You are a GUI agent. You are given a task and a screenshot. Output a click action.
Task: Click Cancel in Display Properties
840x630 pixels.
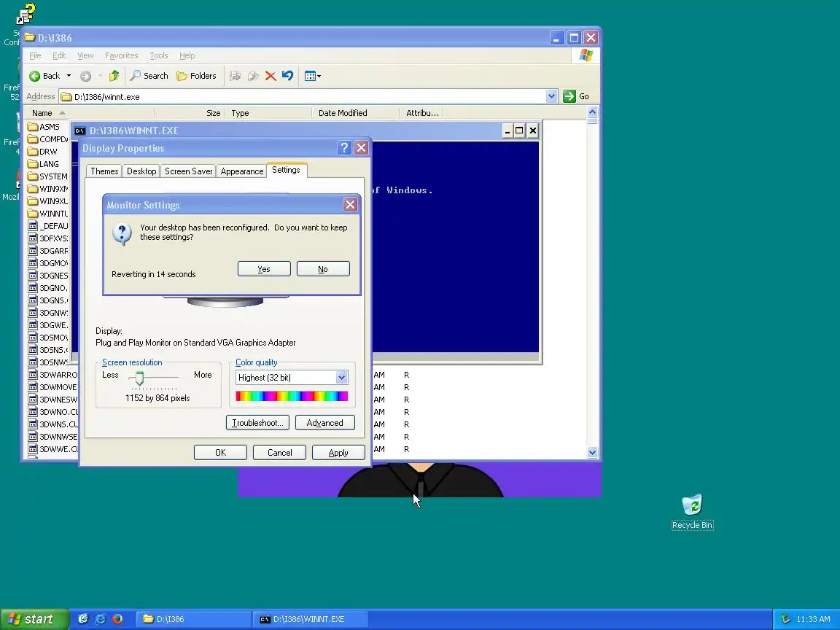tap(280, 453)
